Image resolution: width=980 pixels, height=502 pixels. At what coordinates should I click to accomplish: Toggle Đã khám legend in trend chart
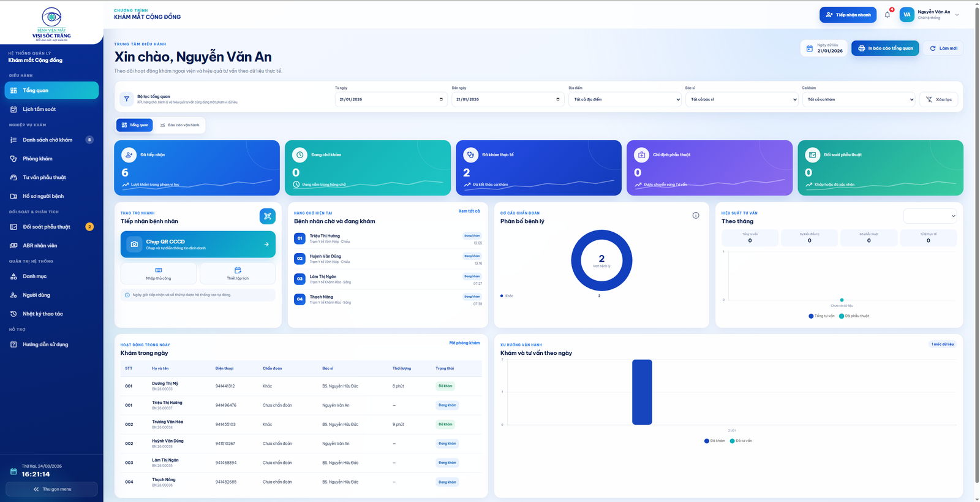pos(715,441)
